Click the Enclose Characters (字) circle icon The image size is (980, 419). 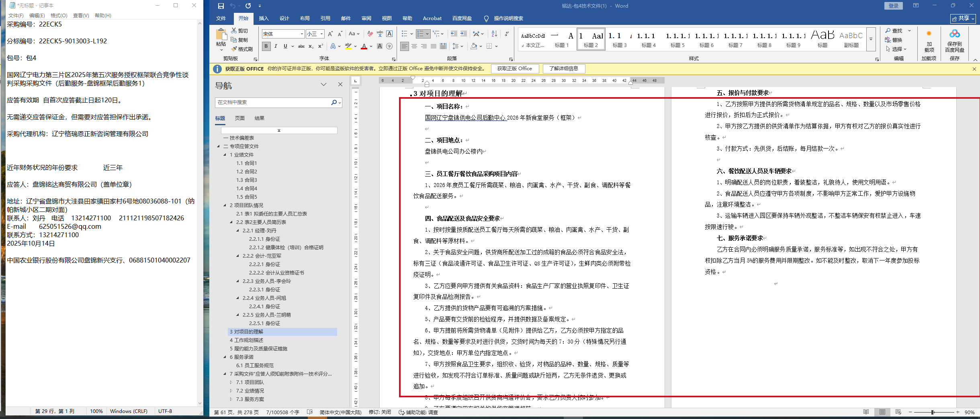[389, 47]
